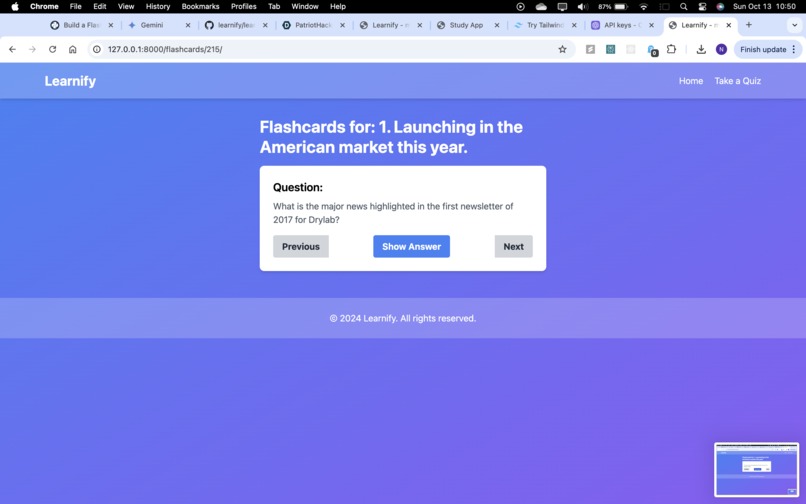This screenshot has width=806, height=504.
Task: Close the PatriotHack tab
Action: 342,25
